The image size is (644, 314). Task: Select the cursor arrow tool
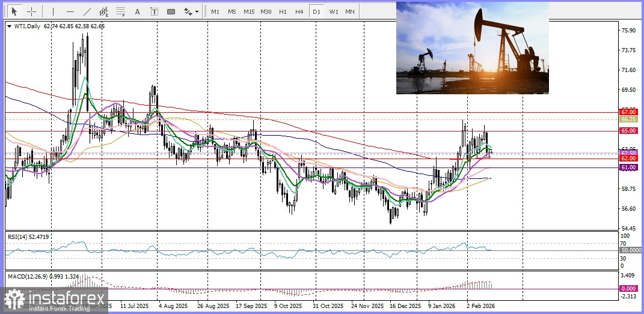pyautogui.click(x=14, y=11)
